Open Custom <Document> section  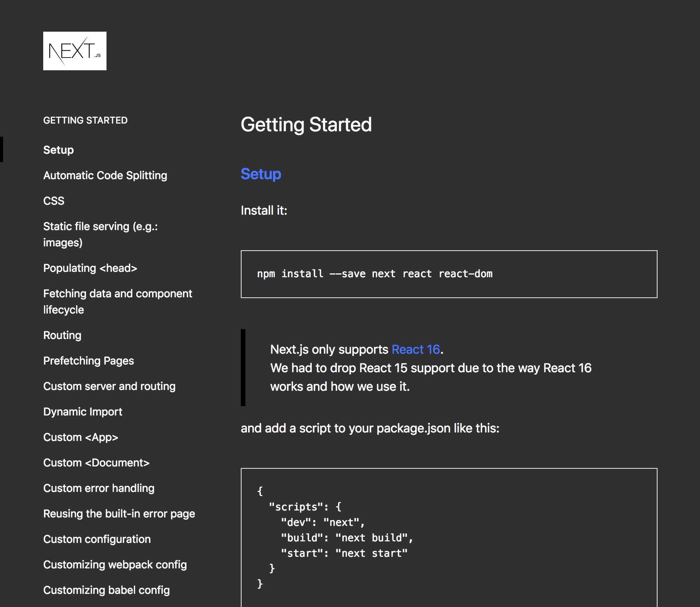click(x=96, y=463)
